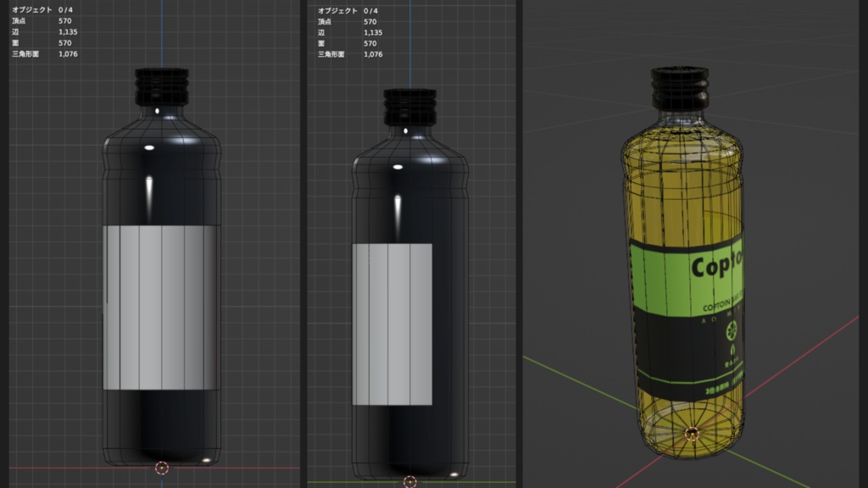868x488 pixels.
Task: Click the 三角形面 1,076 stat in front-view viewport
Action: (44, 54)
